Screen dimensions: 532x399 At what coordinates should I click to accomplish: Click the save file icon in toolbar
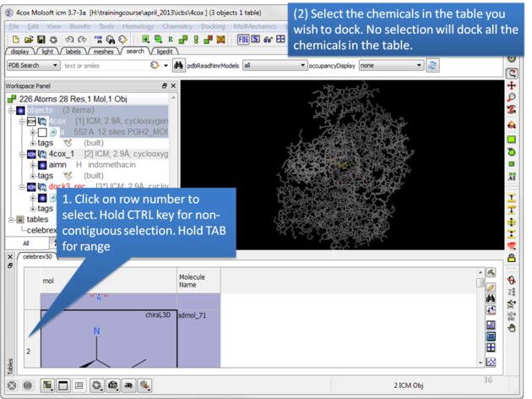pyautogui.click(x=41, y=39)
